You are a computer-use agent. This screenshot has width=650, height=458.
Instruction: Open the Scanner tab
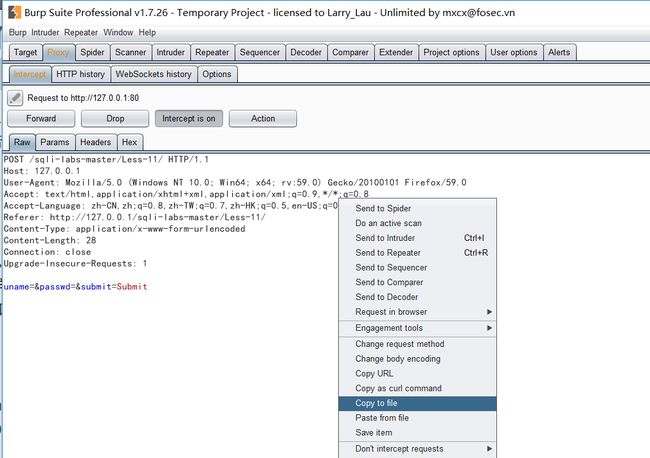(x=131, y=52)
